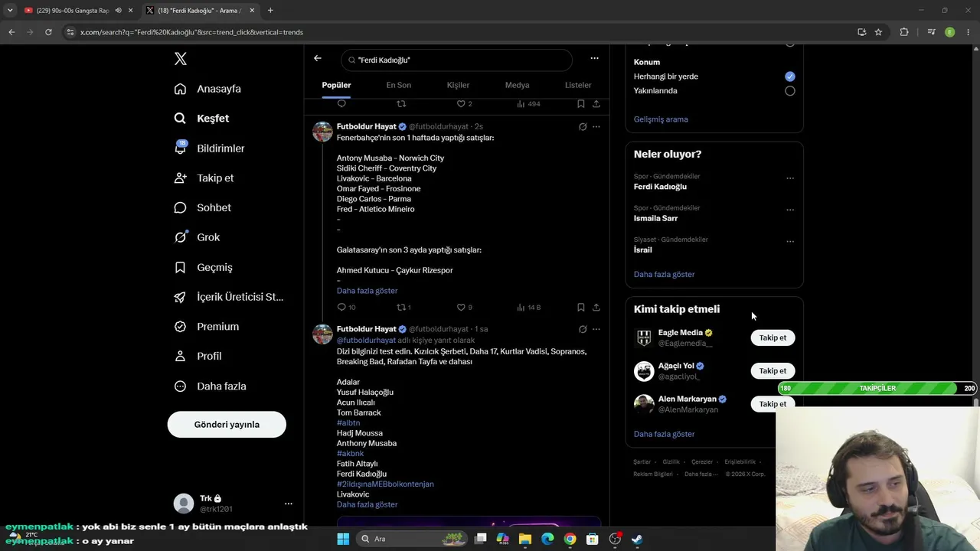The height and width of the screenshot is (551, 980).
Task: Go to Anasayfa in the sidebar
Action: coord(207,89)
